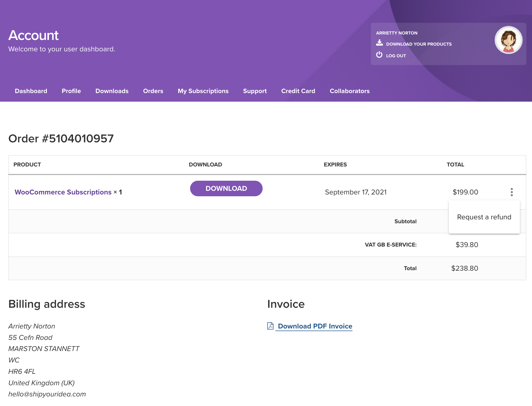Go to My Subscriptions
Image resolution: width=532 pixels, height=406 pixels.
click(203, 91)
